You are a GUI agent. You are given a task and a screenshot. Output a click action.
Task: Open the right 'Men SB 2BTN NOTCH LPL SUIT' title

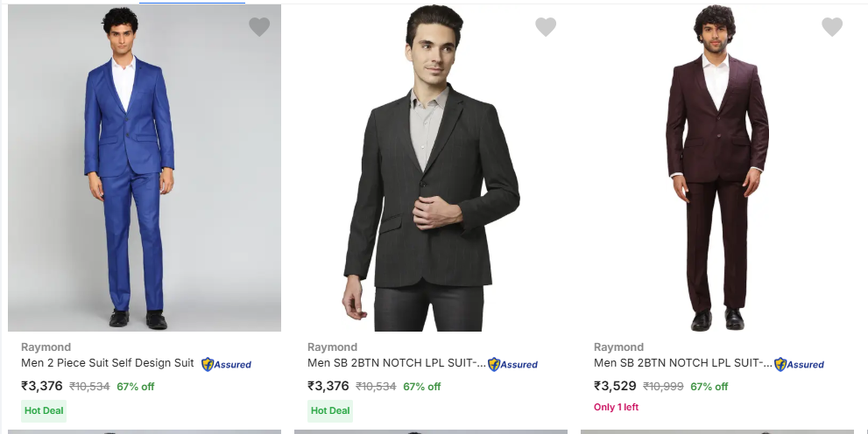click(682, 363)
